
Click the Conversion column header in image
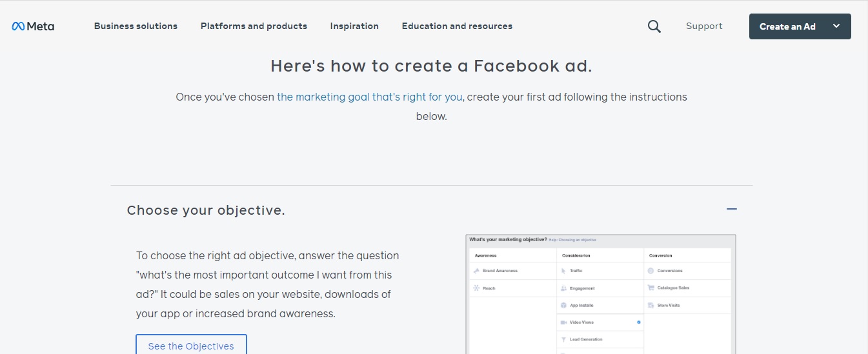pos(660,255)
